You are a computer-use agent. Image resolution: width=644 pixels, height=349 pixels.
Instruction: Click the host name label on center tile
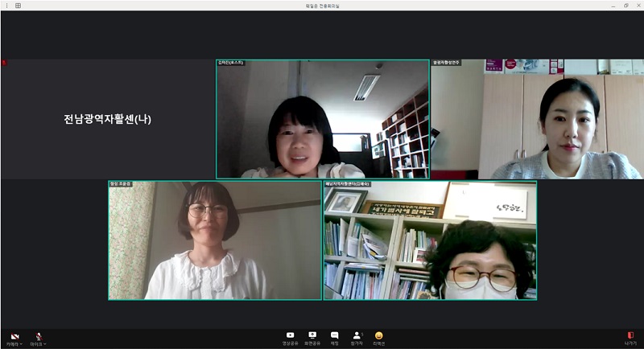230,63
